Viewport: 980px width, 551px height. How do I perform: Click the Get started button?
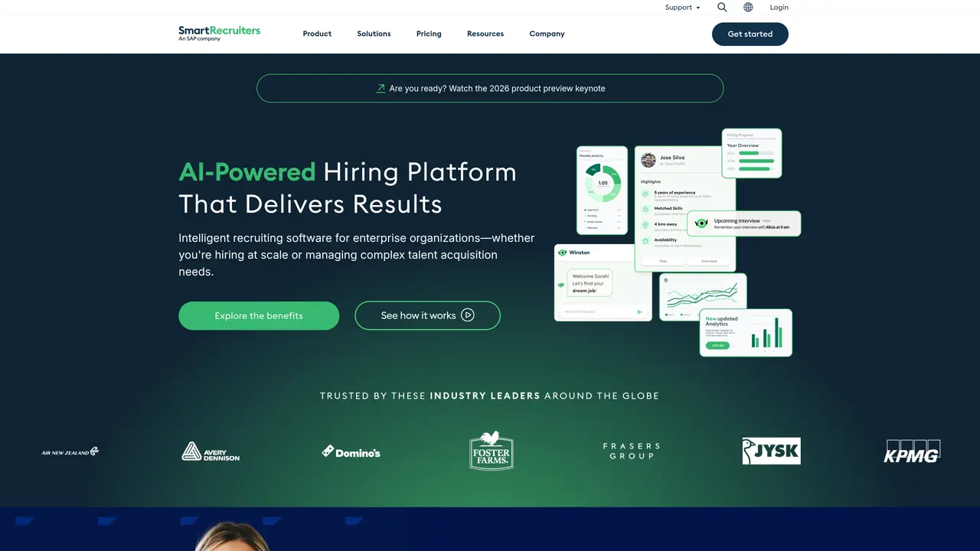click(750, 34)
